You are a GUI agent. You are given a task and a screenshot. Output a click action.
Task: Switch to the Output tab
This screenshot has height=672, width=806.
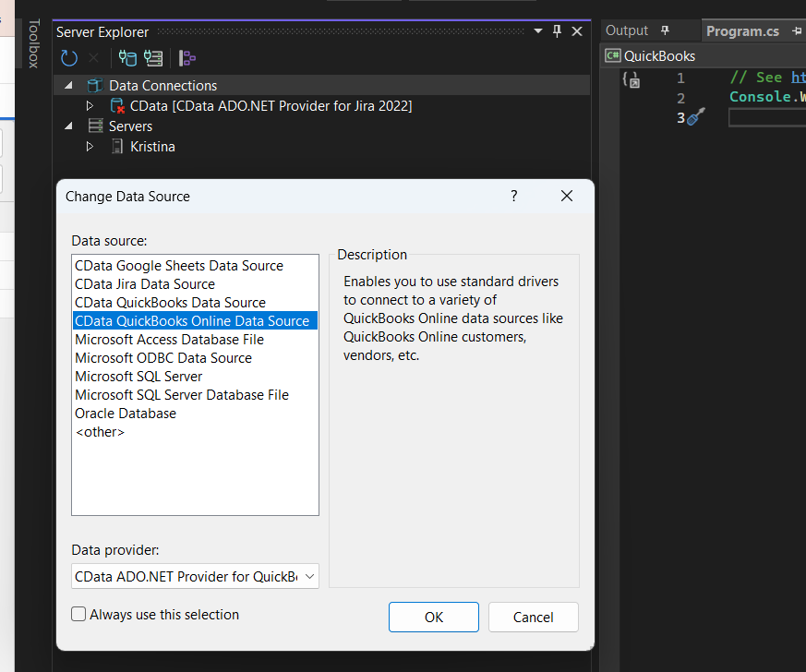(x=627, y=30)
